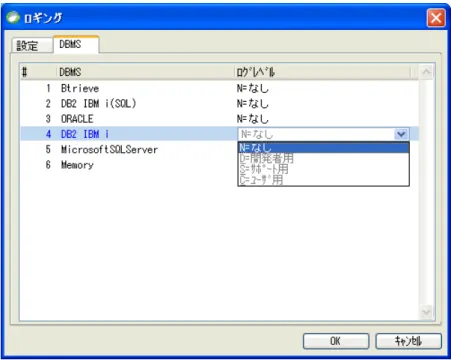
Task: Open the log level dropdown arrow for DB2 IBM i
Action: click(x=401, y=134)
